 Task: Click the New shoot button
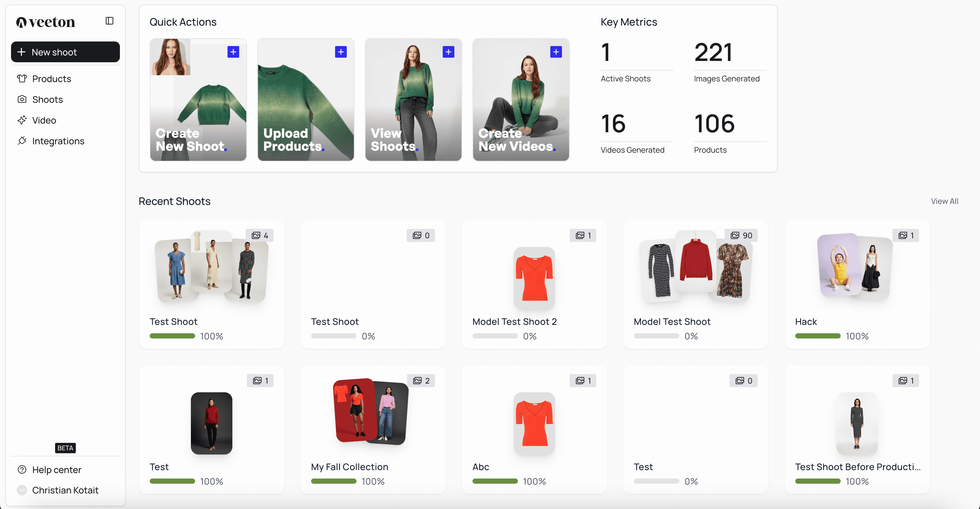coord(65,52)
